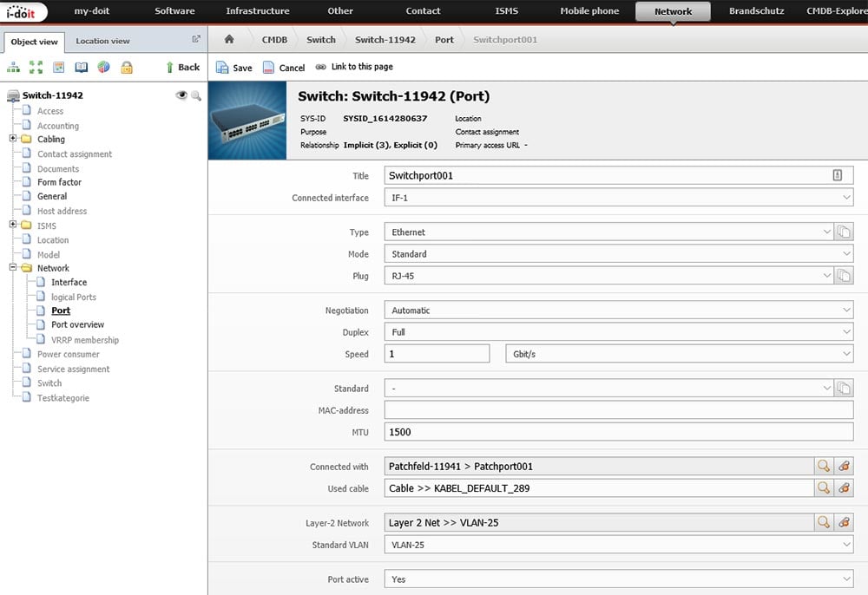This screenshot has height=595, width=868.
Task: Click Link to this page
Action: point(354,67)
